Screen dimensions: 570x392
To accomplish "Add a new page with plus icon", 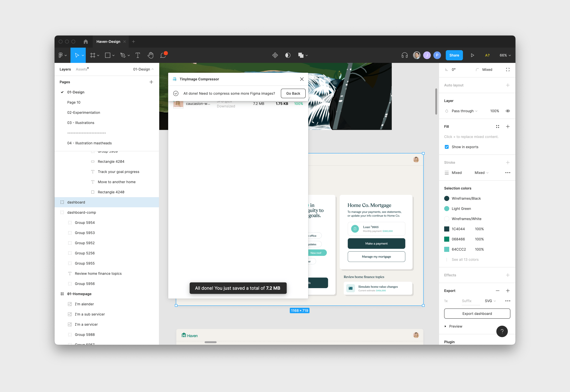I will tap(151, 82).
